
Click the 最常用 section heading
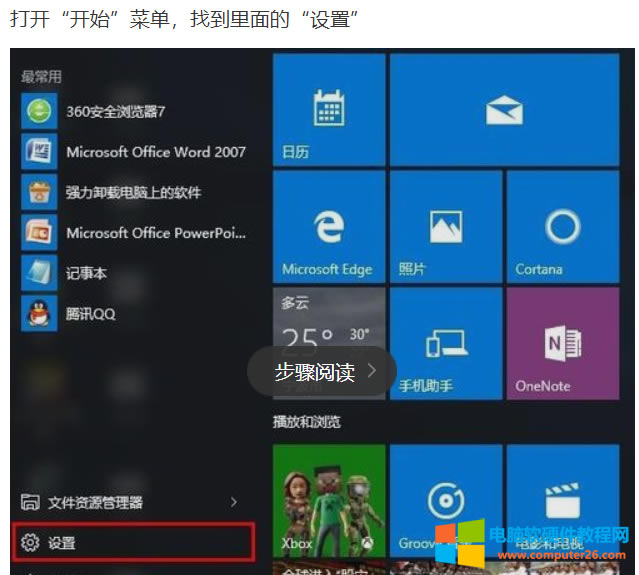tap(42, 77)
